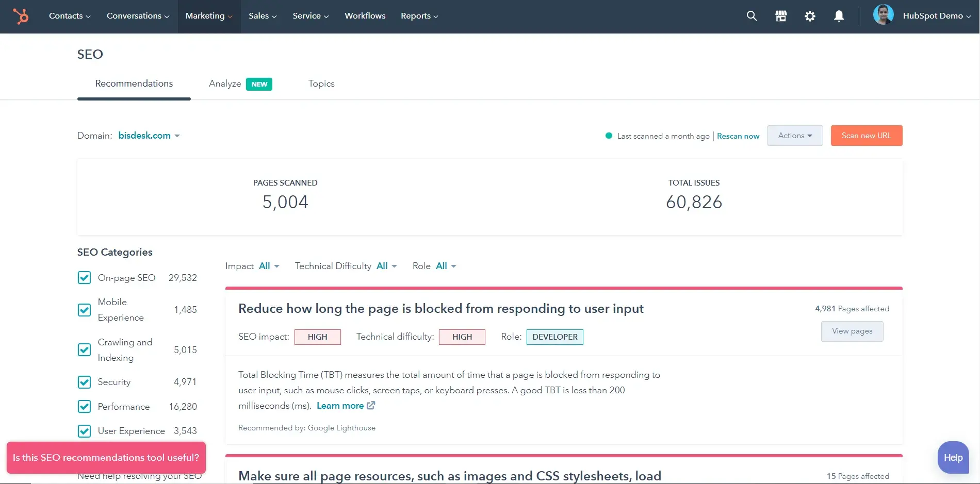Open the search icon in the navbar
Screen dimensions: 980x484
pyautogui.click(x=752, y=16)
